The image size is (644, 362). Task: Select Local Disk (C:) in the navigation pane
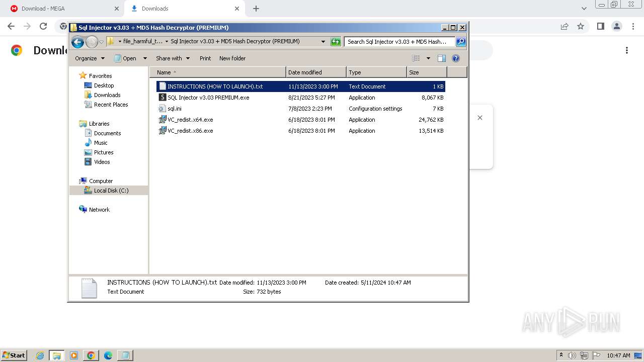click(111, 191)
